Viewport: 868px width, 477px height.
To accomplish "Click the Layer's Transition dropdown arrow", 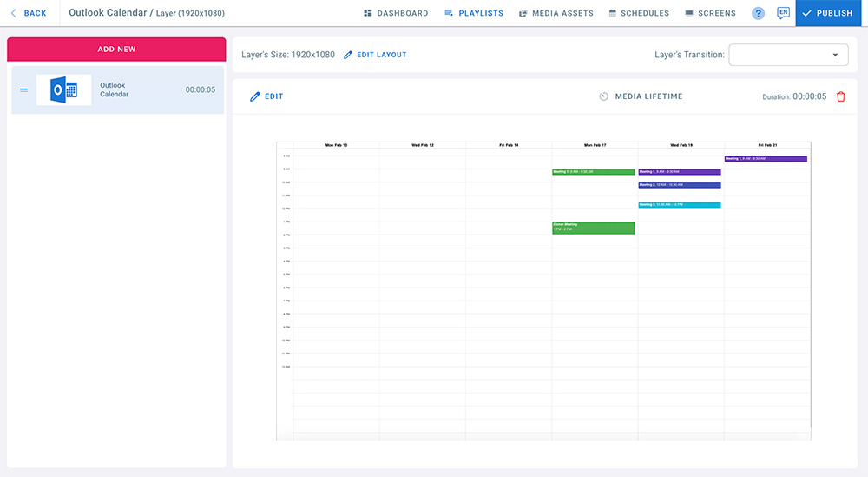I will [x=835, y=55].
